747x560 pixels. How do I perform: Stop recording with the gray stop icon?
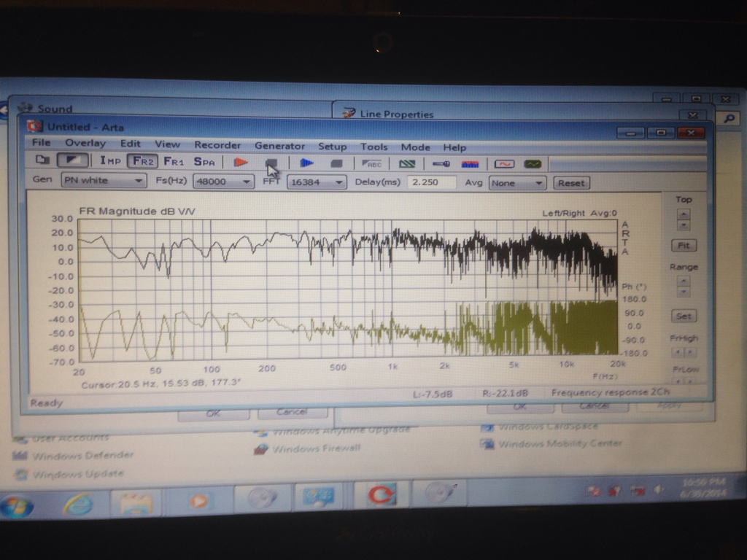pos(271,163)
